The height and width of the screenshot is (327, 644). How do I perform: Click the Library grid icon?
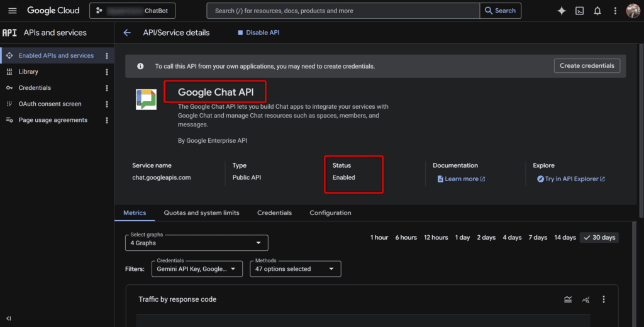9,72
